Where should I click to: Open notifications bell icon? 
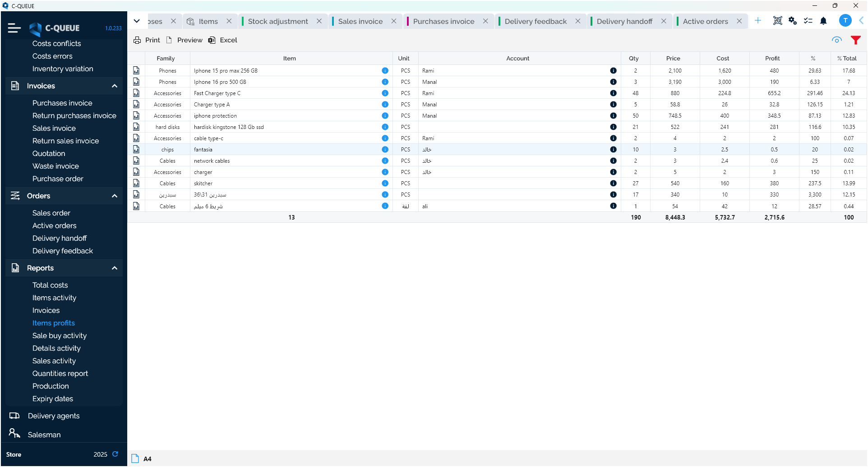click(823, 21)
